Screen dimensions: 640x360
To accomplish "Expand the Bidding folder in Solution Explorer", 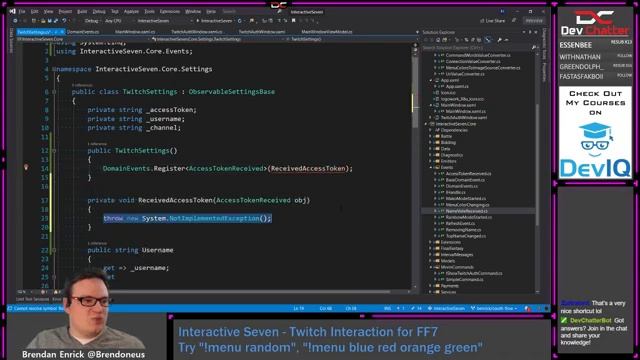I will 431,142.
